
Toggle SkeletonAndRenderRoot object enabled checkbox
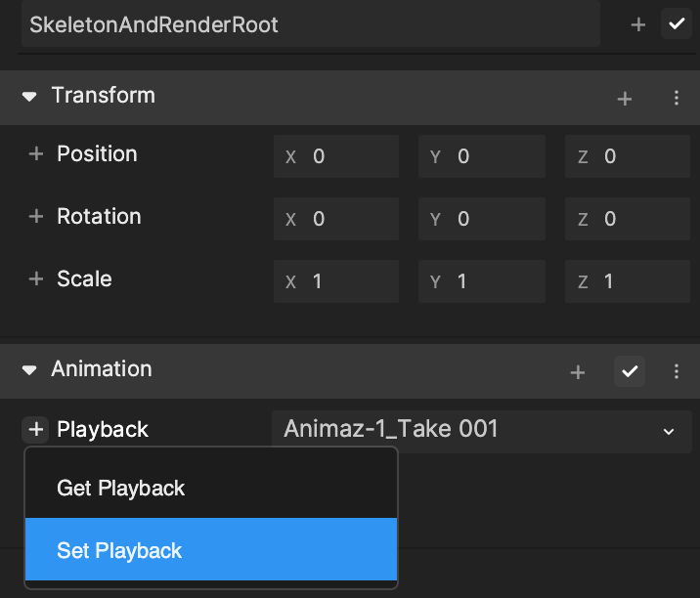pos(677,23)
